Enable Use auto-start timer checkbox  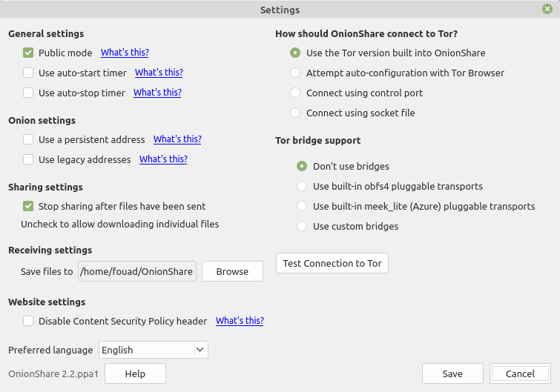[x=28, y=73]
